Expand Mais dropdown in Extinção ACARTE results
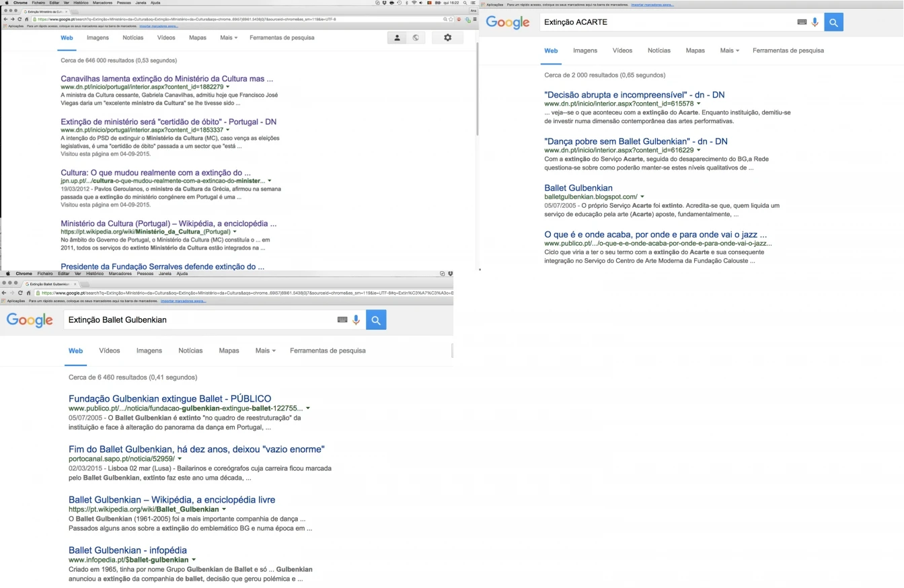Screen dimensions: 904x588 [729, 50]
